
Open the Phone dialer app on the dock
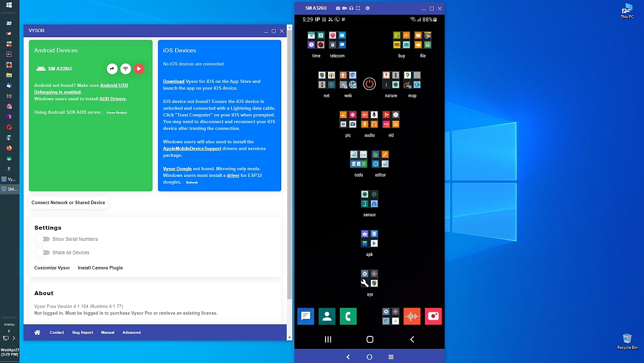[348, 316]
